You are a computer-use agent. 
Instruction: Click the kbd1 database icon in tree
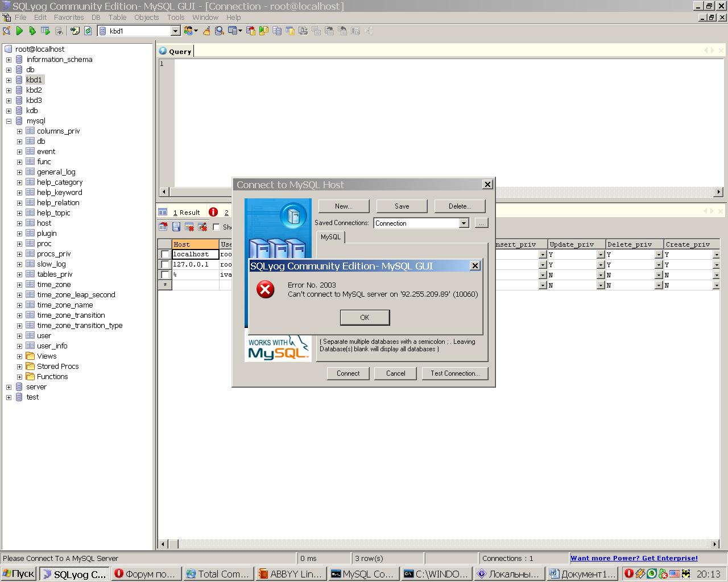[19, 80]
